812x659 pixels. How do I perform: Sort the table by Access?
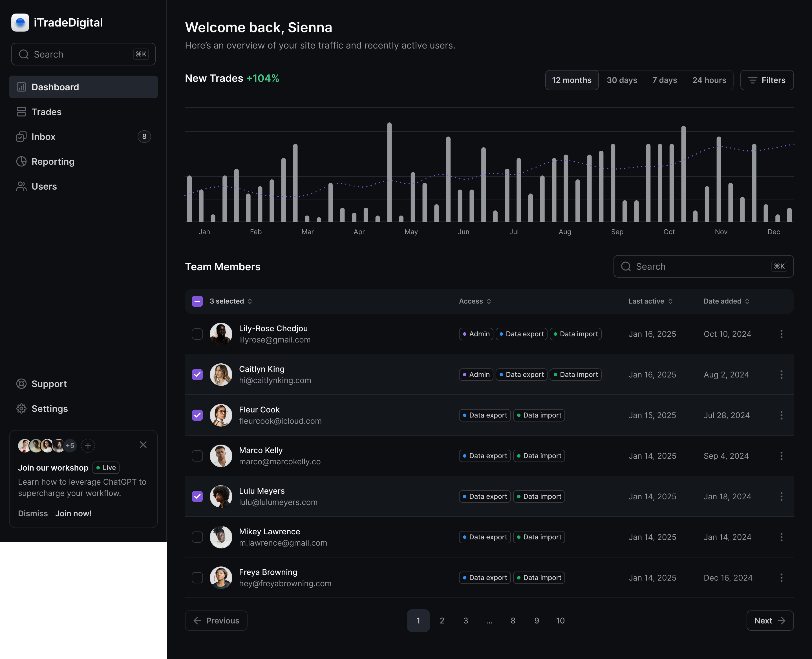point(474,301)
